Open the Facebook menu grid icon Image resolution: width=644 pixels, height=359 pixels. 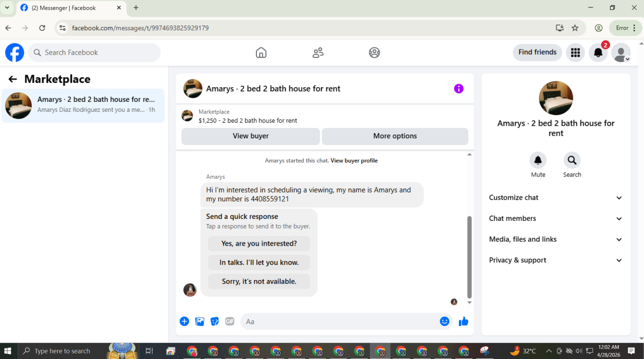point(575,52)
